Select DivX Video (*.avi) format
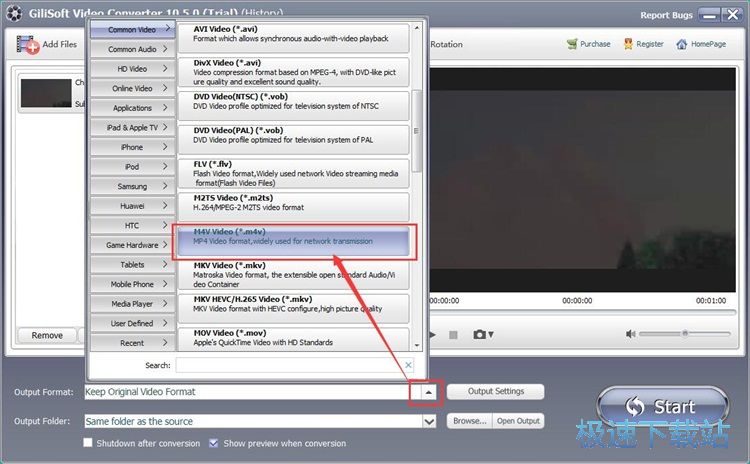Screen dimensions: 750x464 pos(294,72)
